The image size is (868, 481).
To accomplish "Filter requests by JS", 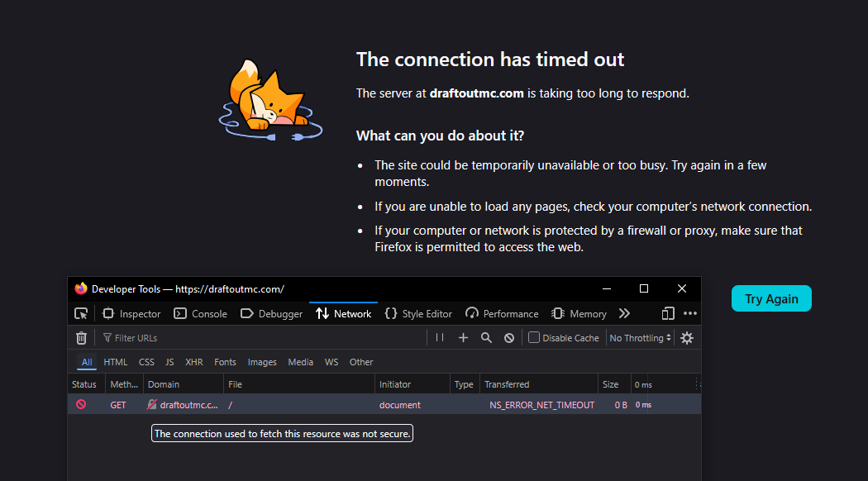I will (169, 362).
